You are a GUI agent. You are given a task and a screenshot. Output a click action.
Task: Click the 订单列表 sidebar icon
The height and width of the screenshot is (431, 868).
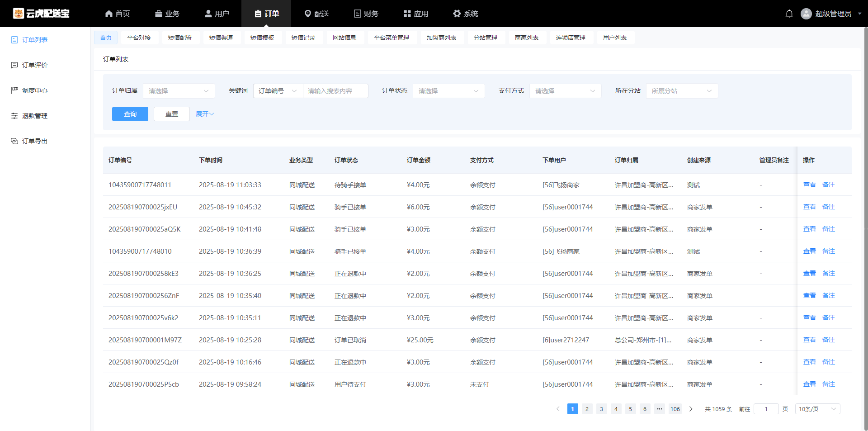click(14, 40)
